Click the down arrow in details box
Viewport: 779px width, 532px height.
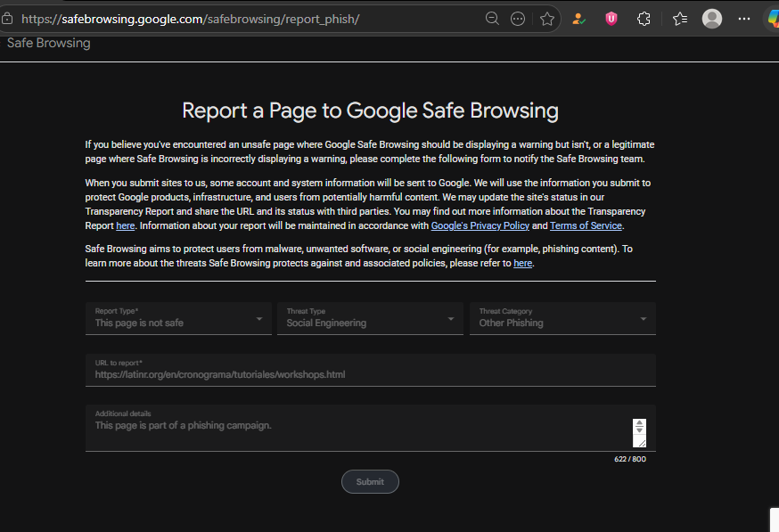pyautogui.click(x=639, y=430)
